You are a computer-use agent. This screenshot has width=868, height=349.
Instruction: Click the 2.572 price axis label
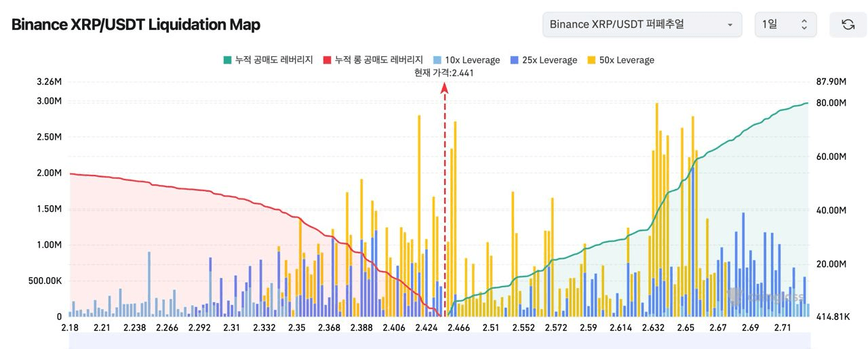555,328
